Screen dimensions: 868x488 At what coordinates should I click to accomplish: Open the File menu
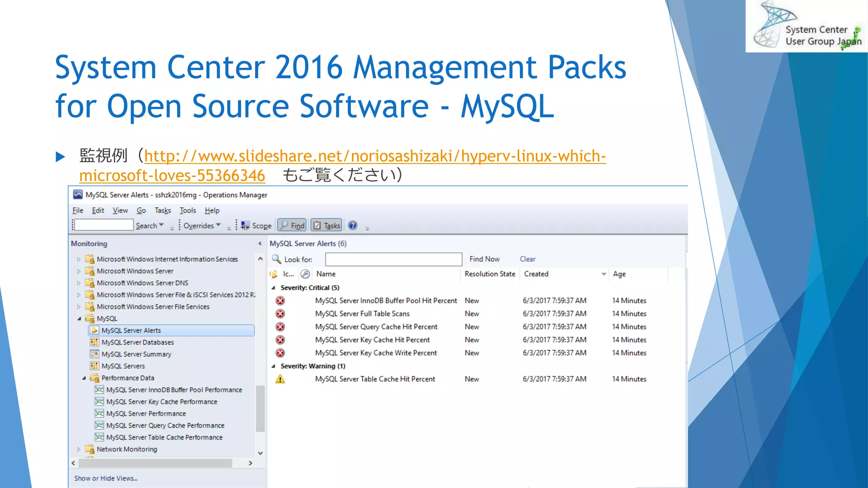[78, 211]
